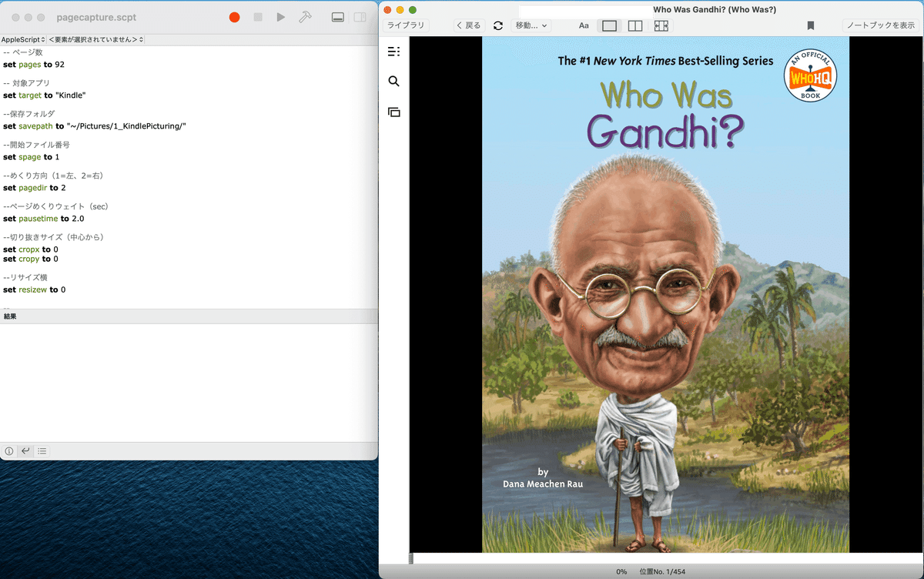Image resolution: width=924 pixels, height=579 pixels.
Task: Click the sync refresh icon in Kindle
Action: [x=498, y=25]
